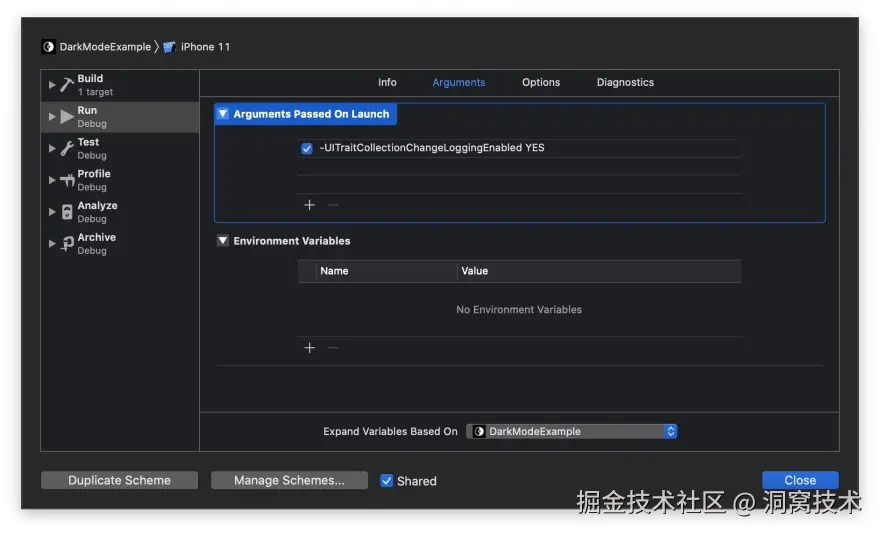Click app icon in Expand Variables dropdown
880x534 pixels.
[x=479, y=432]
